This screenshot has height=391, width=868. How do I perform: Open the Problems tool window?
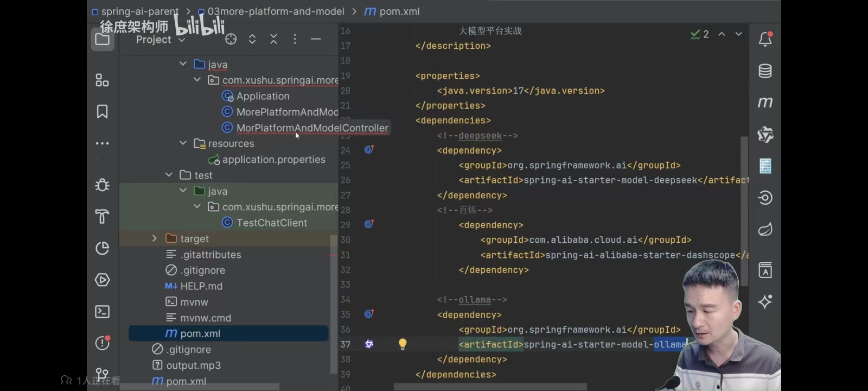pyautogui.click(x=102, y=343)
